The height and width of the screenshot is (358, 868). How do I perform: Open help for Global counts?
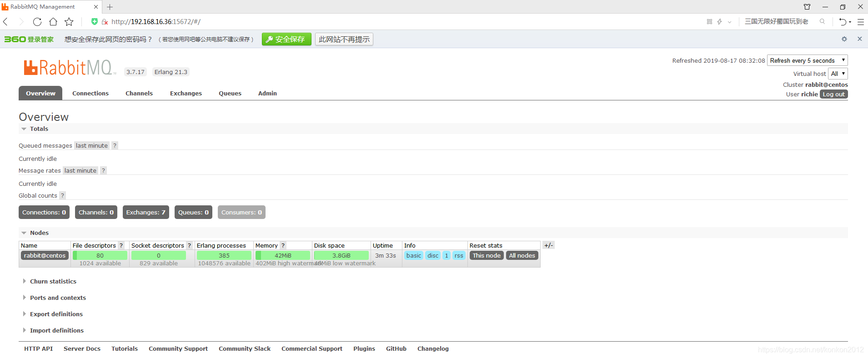click(63, 195)
